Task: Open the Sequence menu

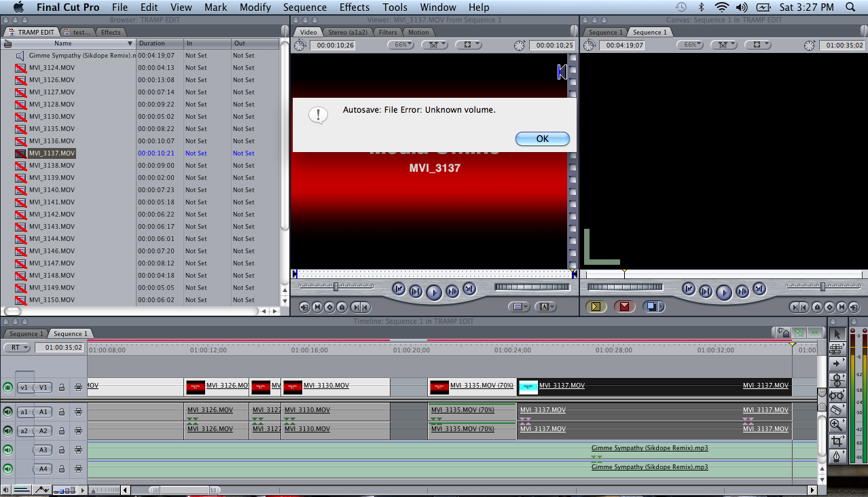Action: click(x=304, y=7)
